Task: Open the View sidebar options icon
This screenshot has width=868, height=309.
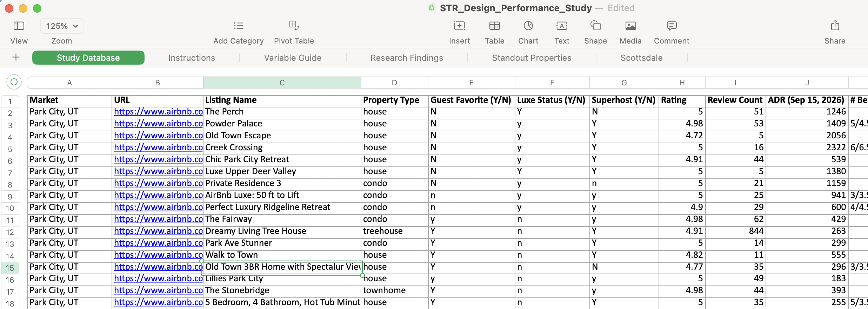Action: 19,26
